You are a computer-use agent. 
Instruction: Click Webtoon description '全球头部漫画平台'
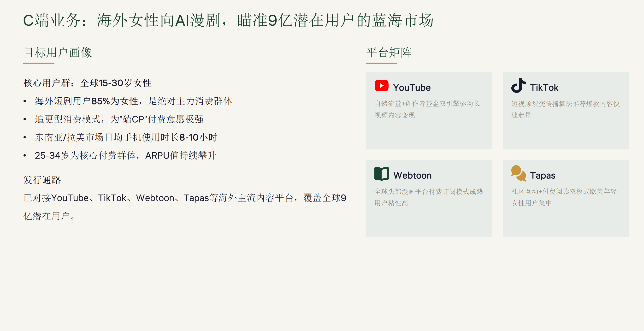[x=429, y=197]
